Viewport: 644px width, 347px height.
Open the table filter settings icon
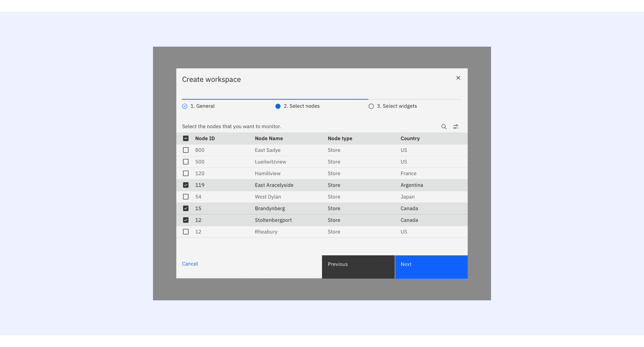(456, 127)
